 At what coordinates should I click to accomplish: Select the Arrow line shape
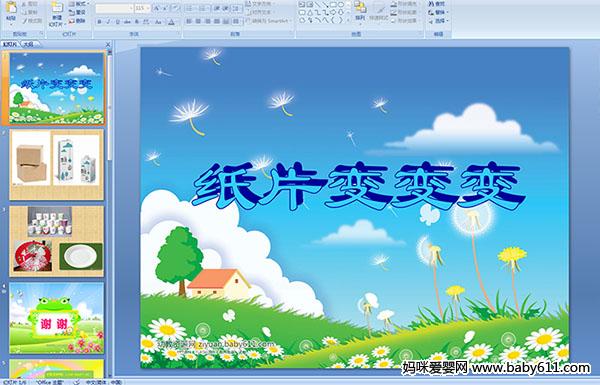pos(326,5)
